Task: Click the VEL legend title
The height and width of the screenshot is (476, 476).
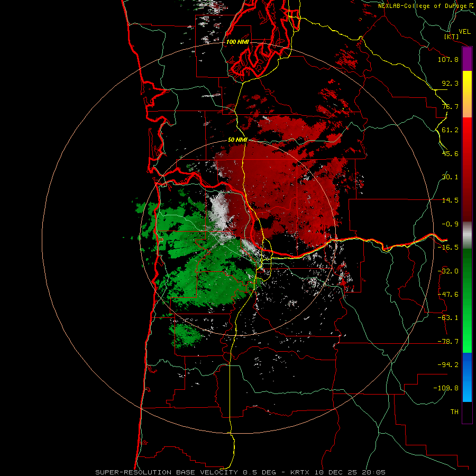Action: point(464,32)
